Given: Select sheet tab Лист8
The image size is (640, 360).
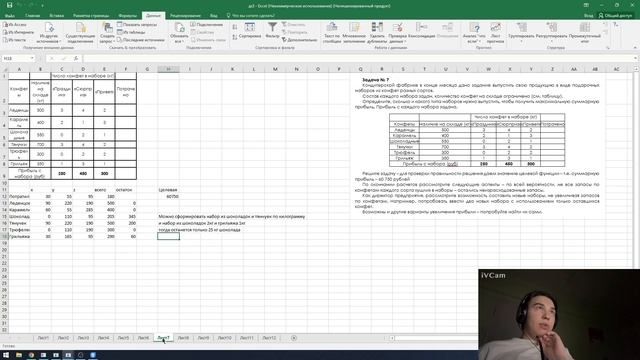Looking at the screenshot, I should [x=183, y=338].
